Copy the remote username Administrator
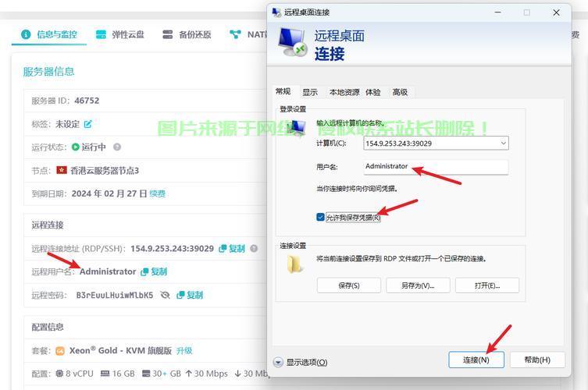This screenshot has width=588, height=390. (154, 271)
